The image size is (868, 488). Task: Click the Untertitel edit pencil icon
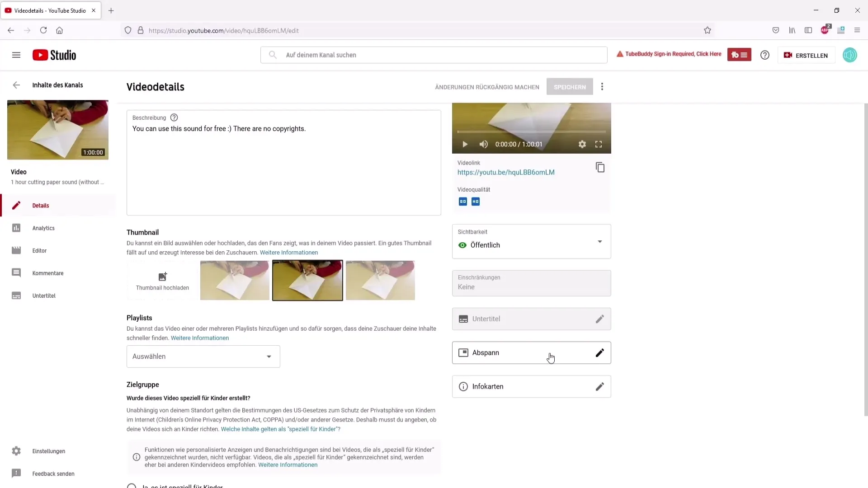[600, 319]
